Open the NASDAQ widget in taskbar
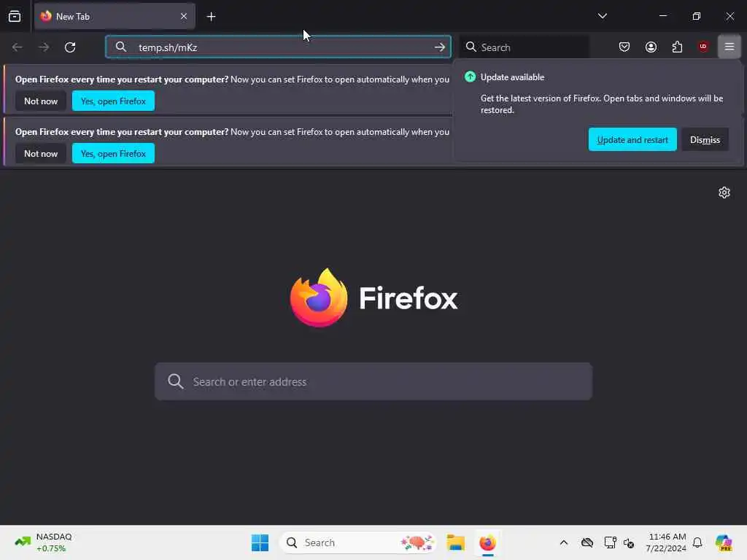 pyautogui.click(x=43, y=542)
